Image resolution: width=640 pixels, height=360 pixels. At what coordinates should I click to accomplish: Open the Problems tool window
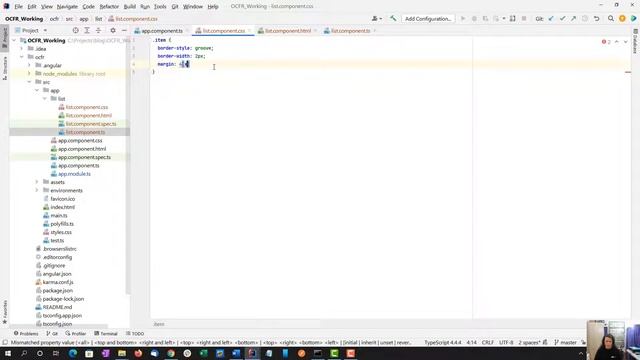[x=26, y=333]
